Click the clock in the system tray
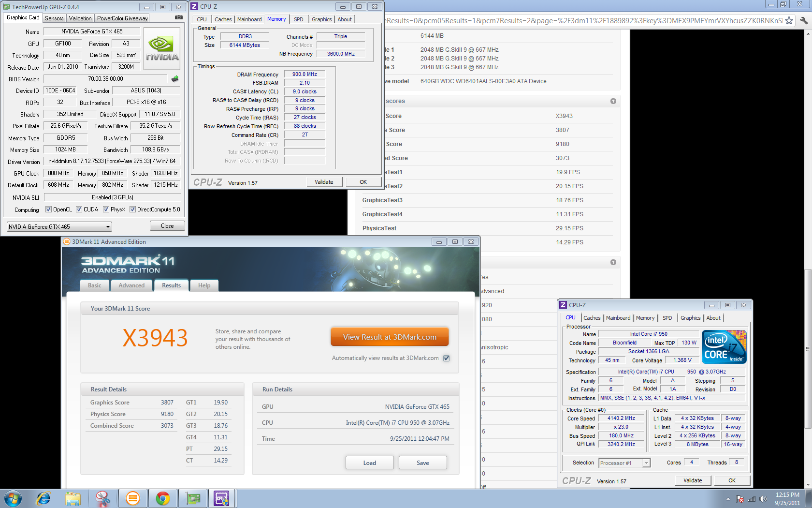 [x=787, y=499]
